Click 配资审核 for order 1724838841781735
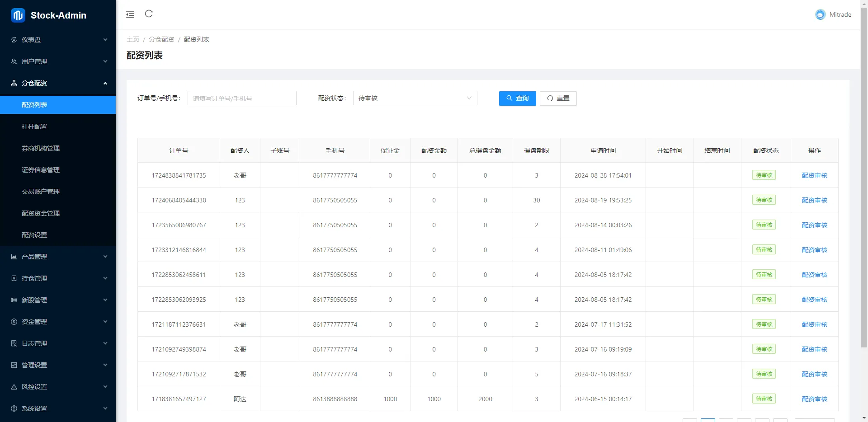Viewport: 868px width, 422px height. point(814,175)
